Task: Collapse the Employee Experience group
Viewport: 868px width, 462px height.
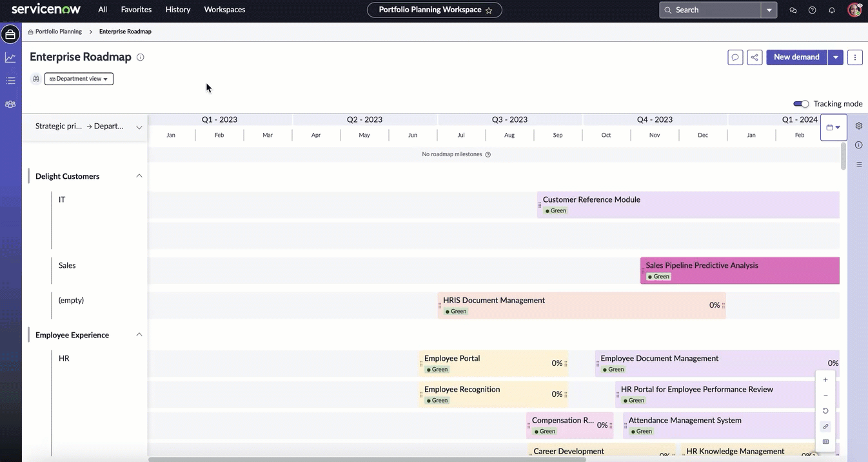Action: point(139,335)
